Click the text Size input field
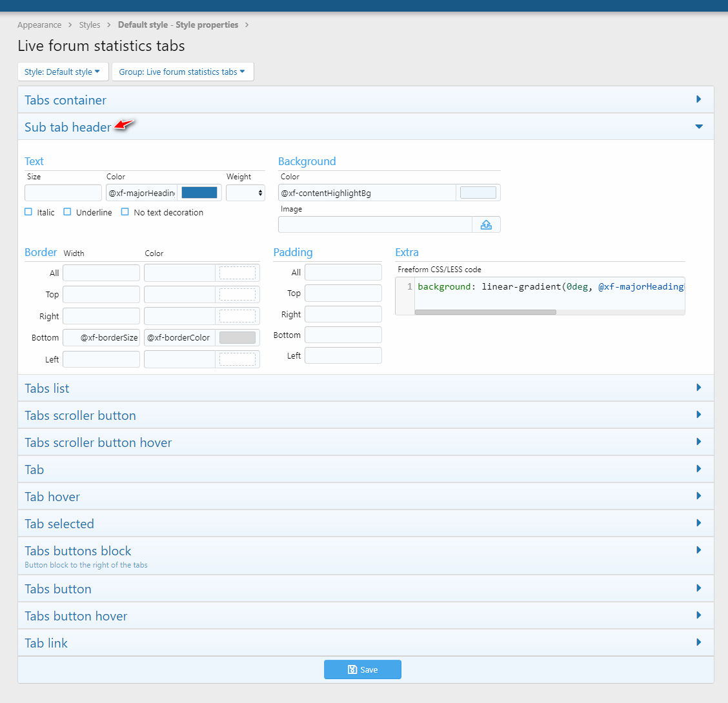 (63, 193)
